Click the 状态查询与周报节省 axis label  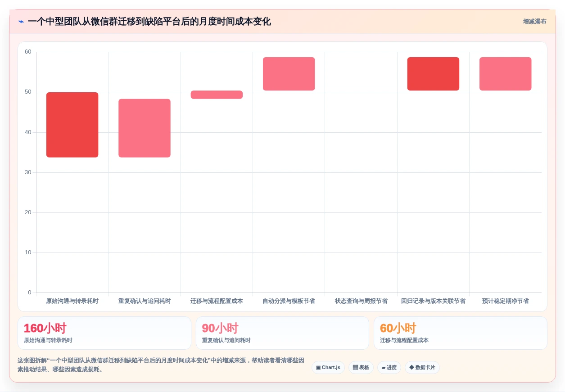pyautogui.click(x=361, y=301)
